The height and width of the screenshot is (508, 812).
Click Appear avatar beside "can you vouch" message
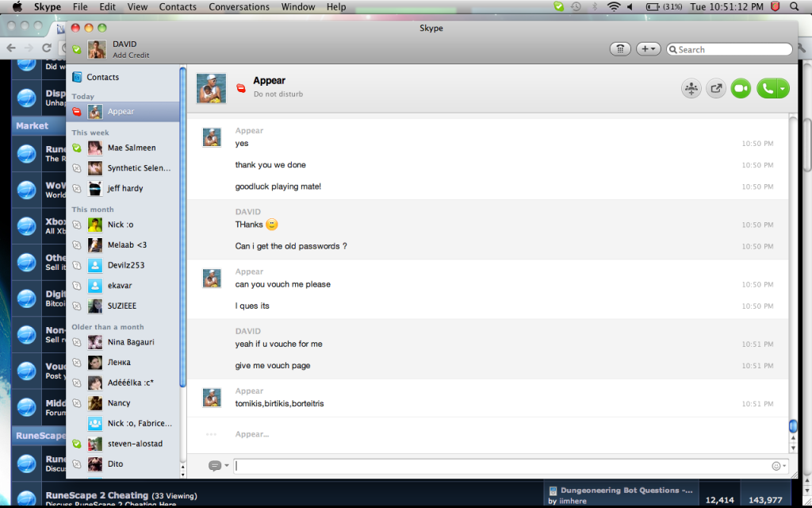tap(212, 279)
